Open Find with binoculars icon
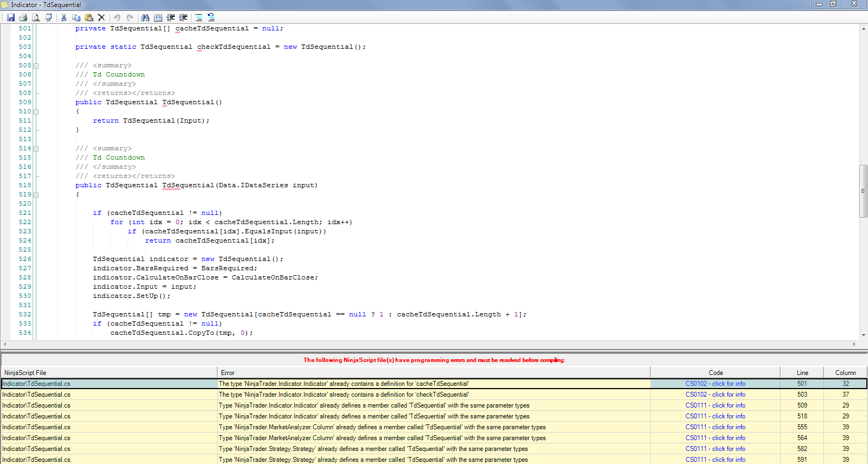868x464 pixels. (x=145, y=17)
